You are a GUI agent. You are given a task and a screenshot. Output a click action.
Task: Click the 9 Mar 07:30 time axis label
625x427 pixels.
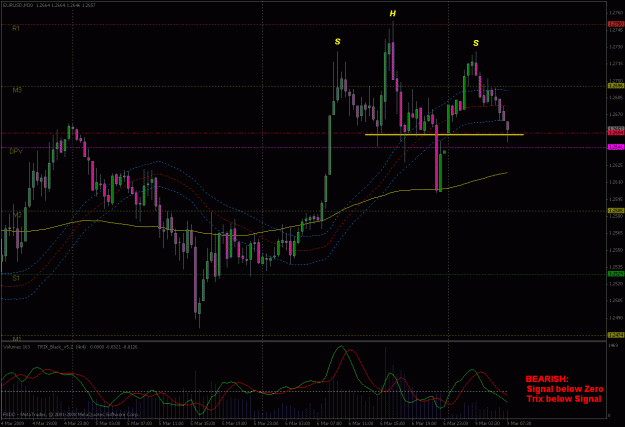click(519, 423)
